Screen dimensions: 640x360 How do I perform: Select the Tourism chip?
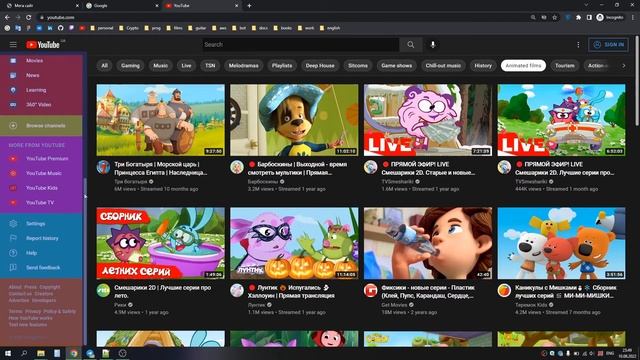565,65
